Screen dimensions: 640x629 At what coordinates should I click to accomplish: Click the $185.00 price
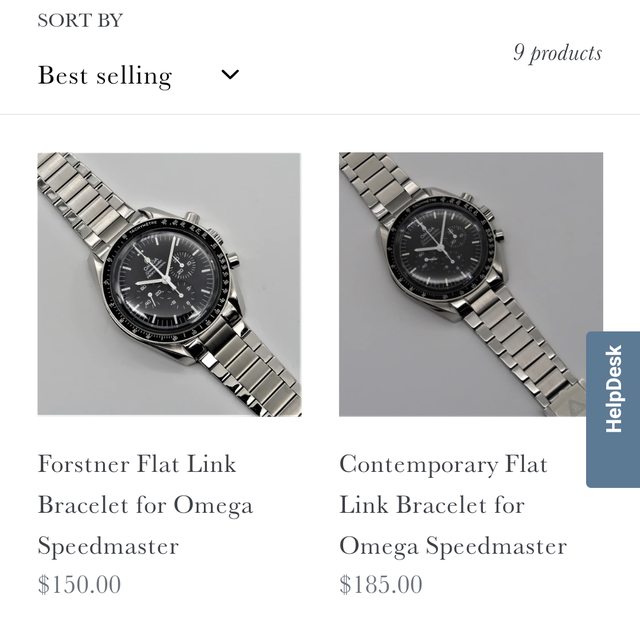pyautogui.click(x=381, y=585)
